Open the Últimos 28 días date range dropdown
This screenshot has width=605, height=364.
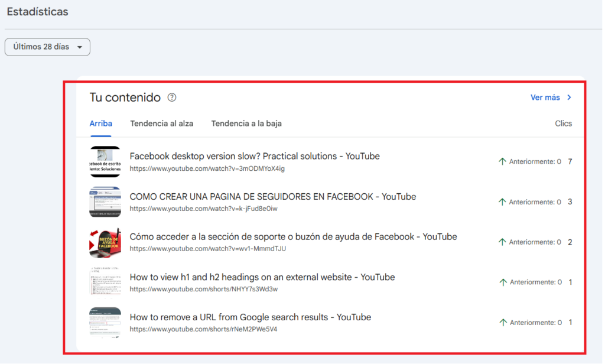click(47, 47)
